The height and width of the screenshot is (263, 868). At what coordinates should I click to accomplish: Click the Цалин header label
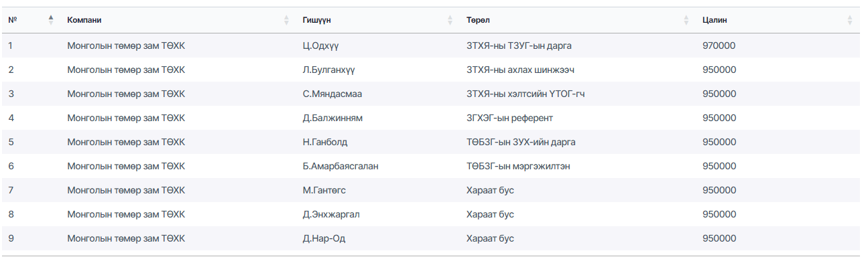pos(715,20)
